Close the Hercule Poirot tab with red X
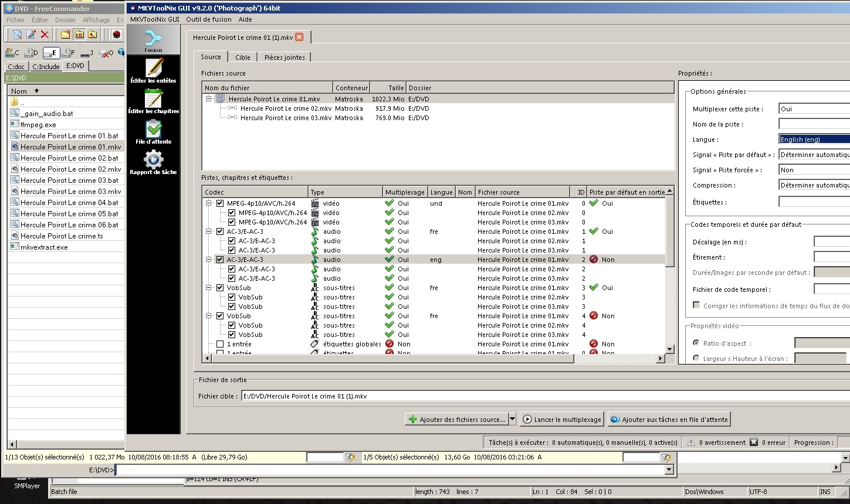 pos(299,37)
